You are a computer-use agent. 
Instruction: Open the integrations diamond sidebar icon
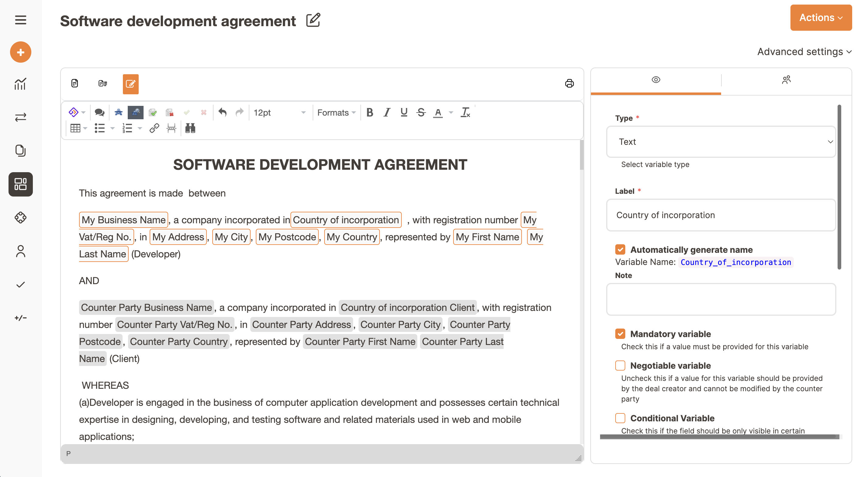tap(21, 218)
